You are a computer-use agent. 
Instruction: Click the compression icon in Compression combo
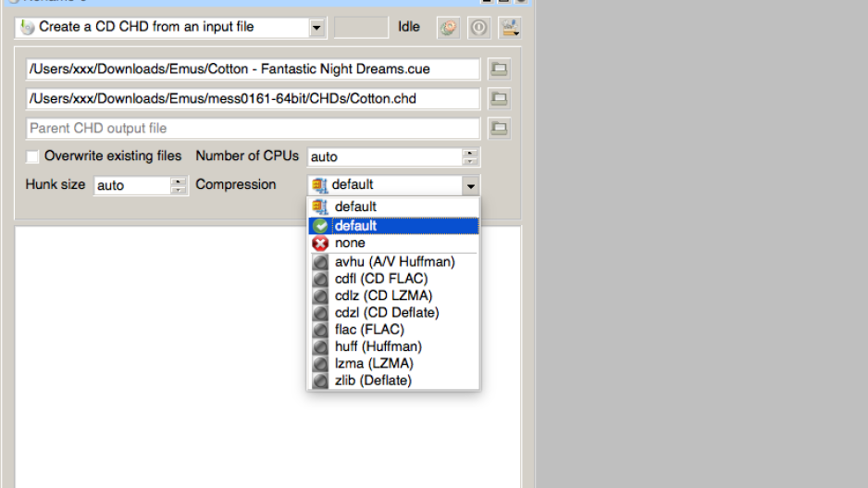[319, 185]
